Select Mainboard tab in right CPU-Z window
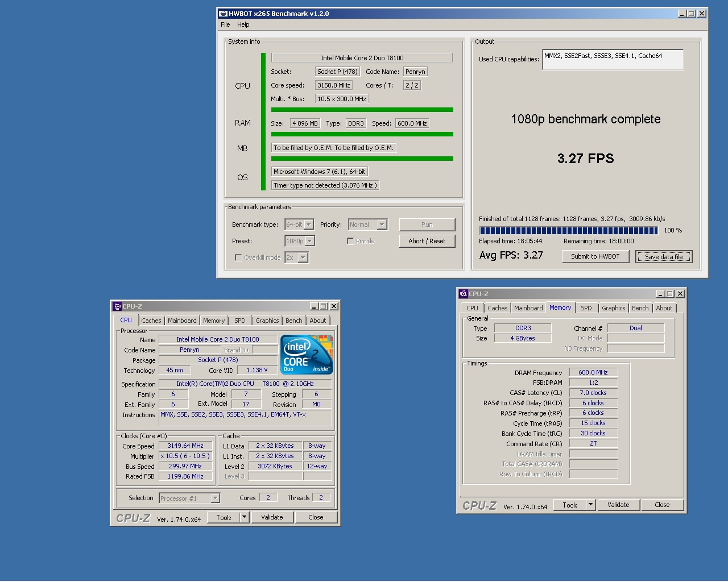This screenshot has width=728, height=582. click(528, 308)
